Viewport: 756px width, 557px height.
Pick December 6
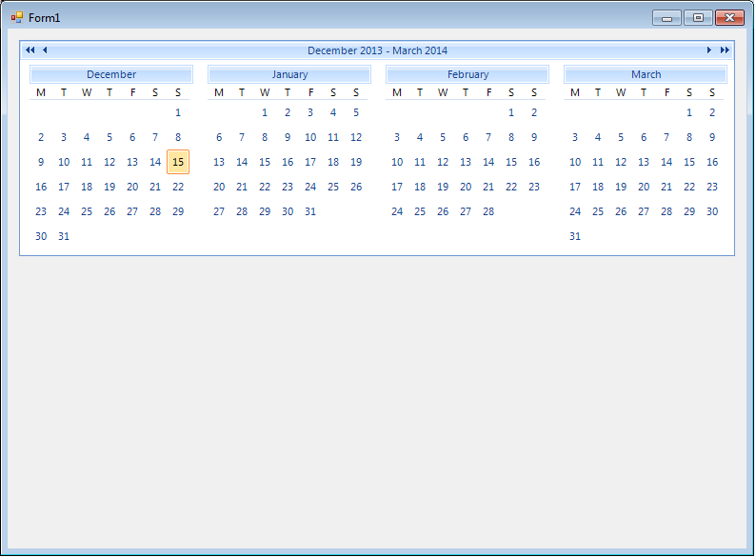click(x=132, y=137)
